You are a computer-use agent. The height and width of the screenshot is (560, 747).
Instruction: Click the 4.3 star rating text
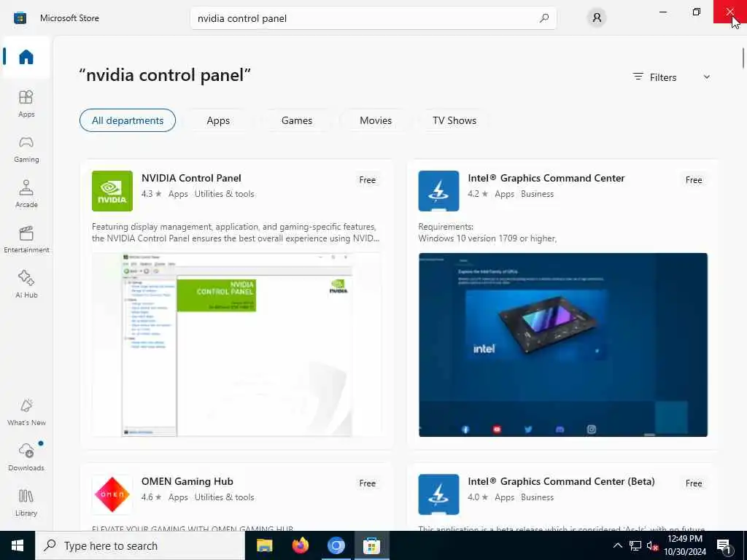pos(152,194)
